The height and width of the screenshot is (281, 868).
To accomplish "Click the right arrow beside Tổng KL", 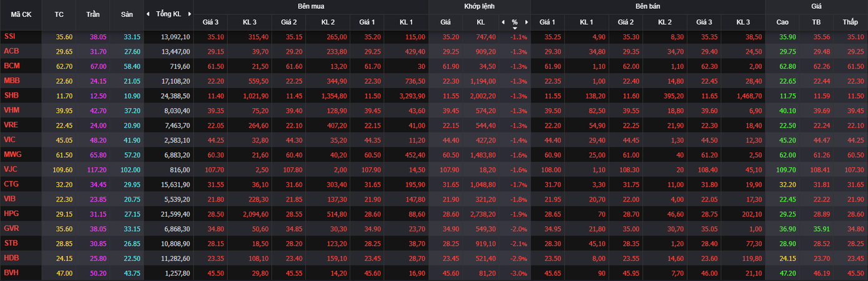I will tap(188, 14).
